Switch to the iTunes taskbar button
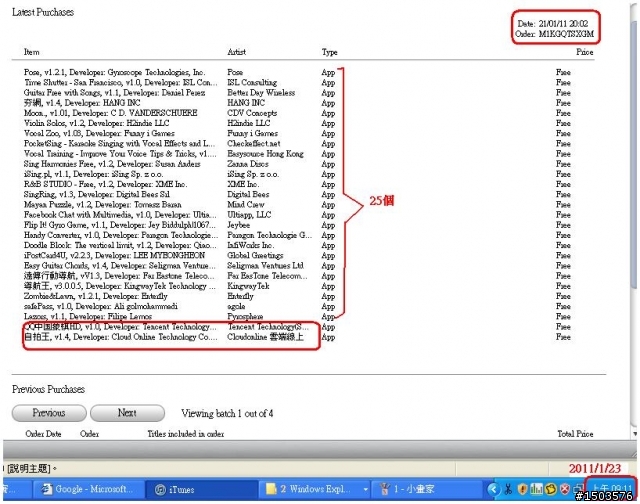 200,489
